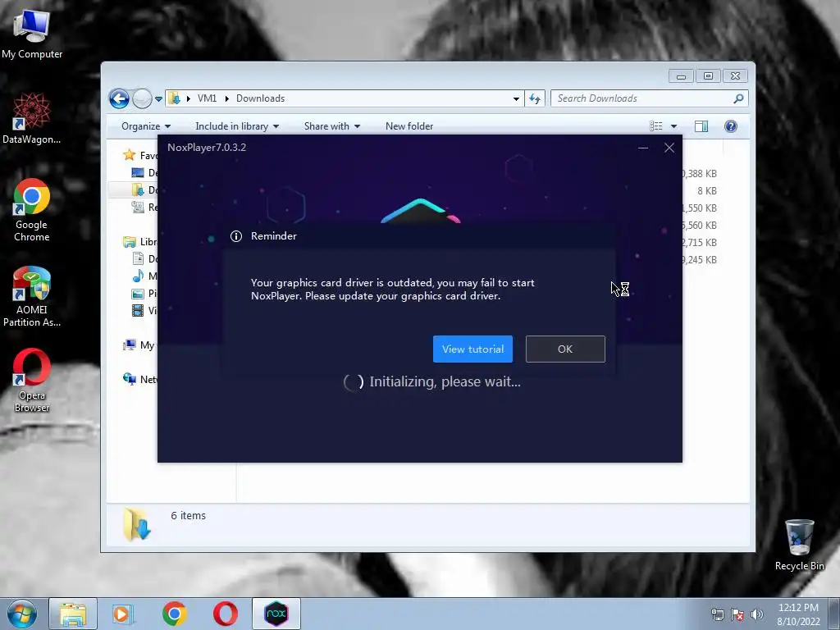The height and width of the screenshot is (630, 840).
Task: Open the My Computer desktop icon
Action: [x=32, y=33]
